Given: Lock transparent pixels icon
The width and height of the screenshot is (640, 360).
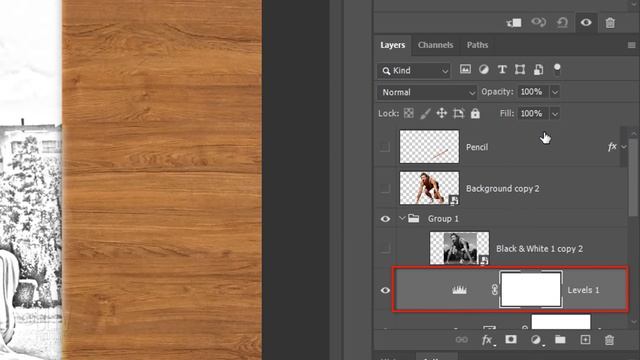Looking at the screenshot, I should 409,113.
